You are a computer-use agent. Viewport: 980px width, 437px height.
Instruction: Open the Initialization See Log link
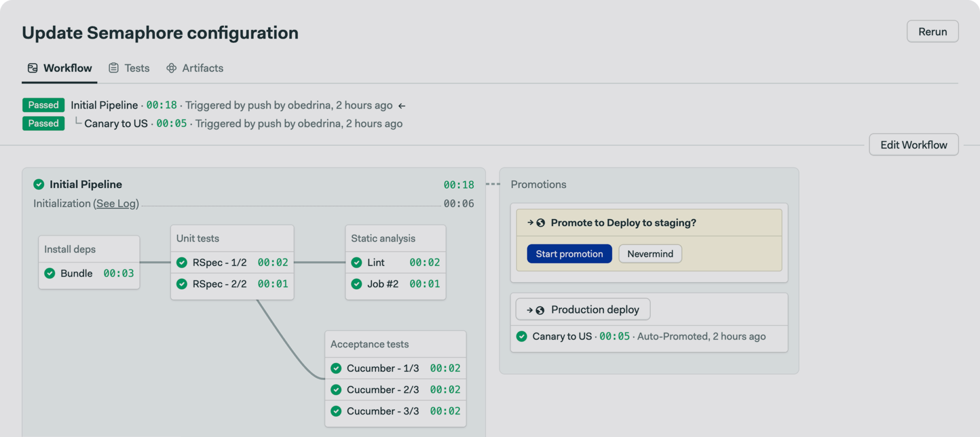[x=116, y=203]
